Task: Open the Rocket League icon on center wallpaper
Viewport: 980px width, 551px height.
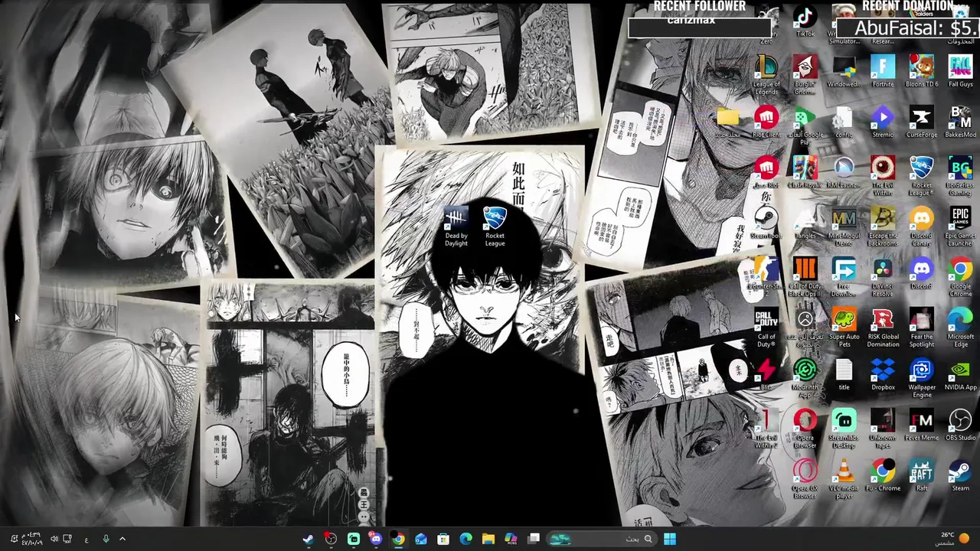Action: point(495,227)
